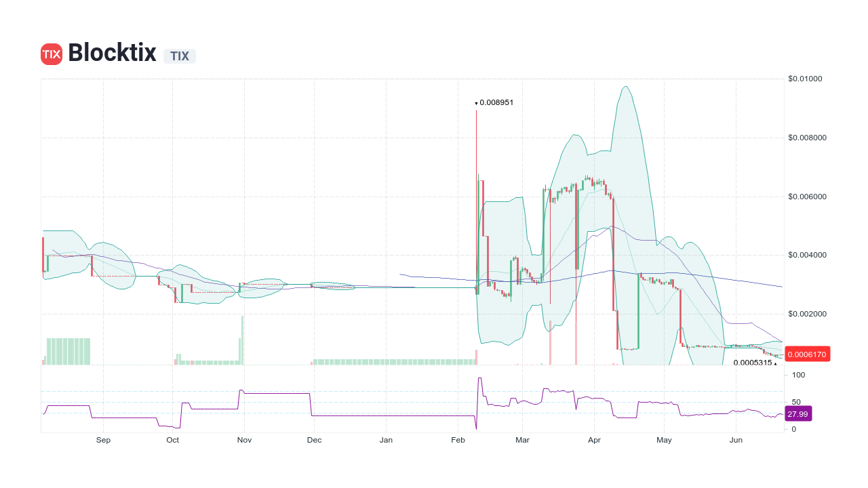The image size is (868, 488).
Task: Click the tall red February candlestick
Action: [477, 169]
